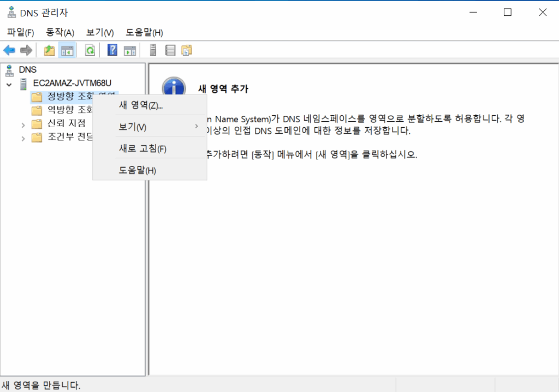
Task: Select the DNS root node
Action: [x=27, y=70]
